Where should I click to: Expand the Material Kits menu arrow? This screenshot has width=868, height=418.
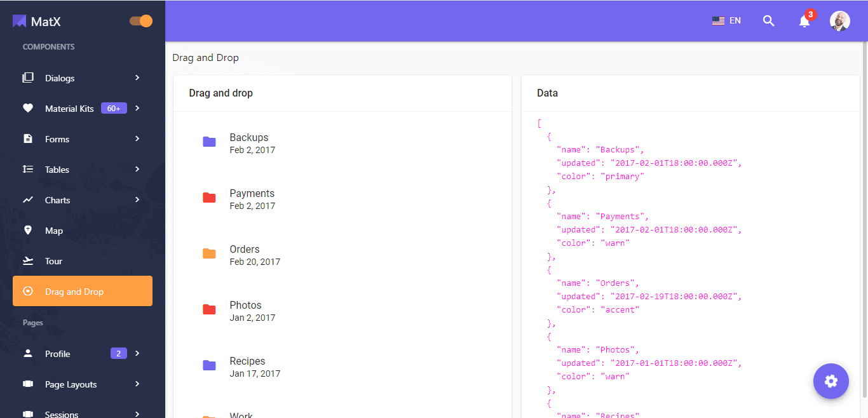pyautogui.click(x=137, y=108)
